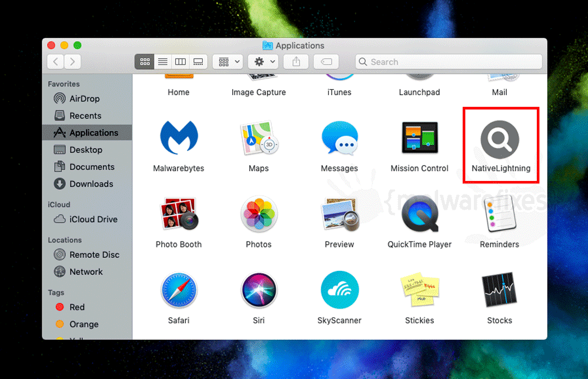The height and width of the screenshot is (379, 588).
Task: Select Network in the sidebar
Action: [87, 272]
